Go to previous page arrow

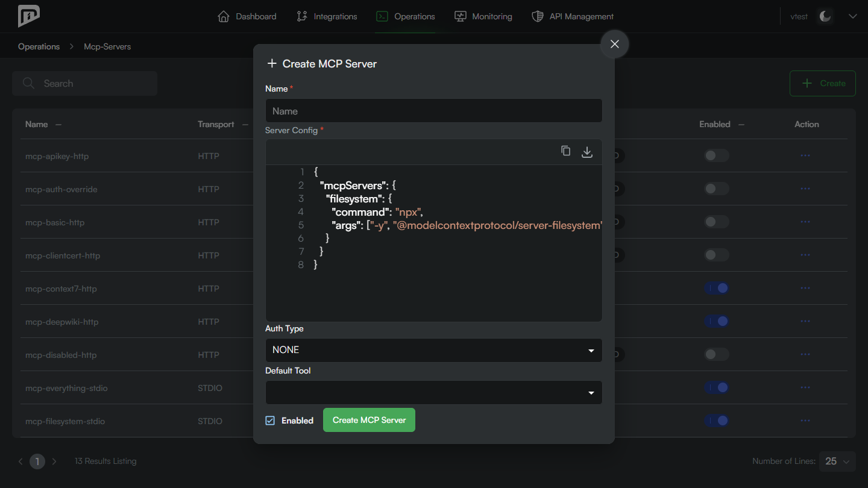coord(20,461)
